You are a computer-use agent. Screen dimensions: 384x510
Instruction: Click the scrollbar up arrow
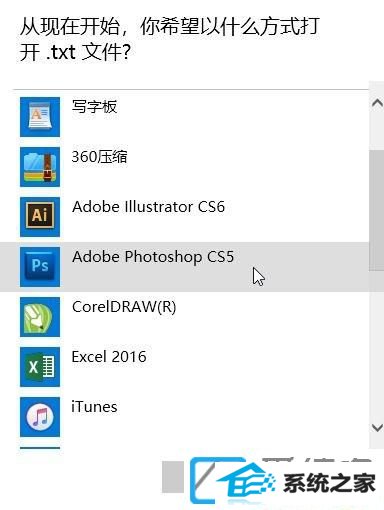click(377, 103)
